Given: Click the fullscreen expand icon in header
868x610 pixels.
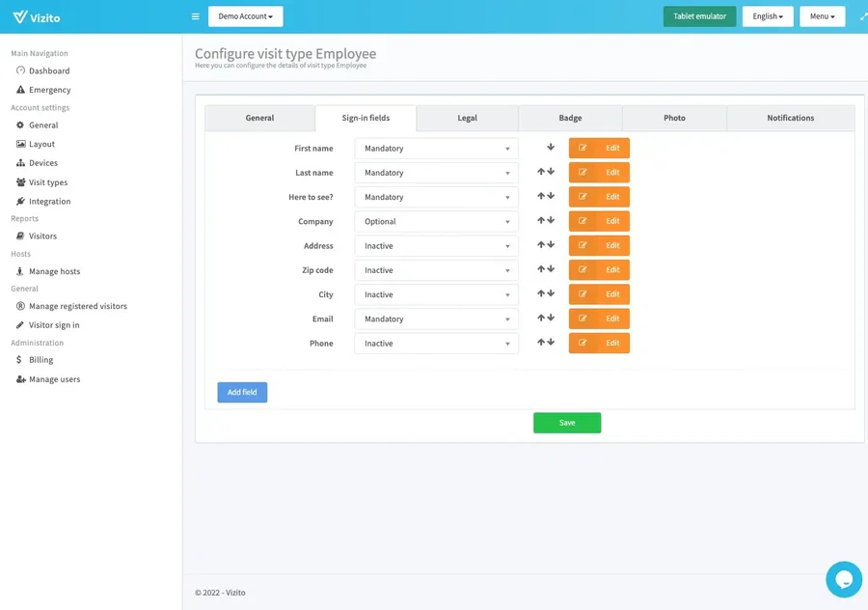Looking at the screenshot, I should tap(863, 16).
